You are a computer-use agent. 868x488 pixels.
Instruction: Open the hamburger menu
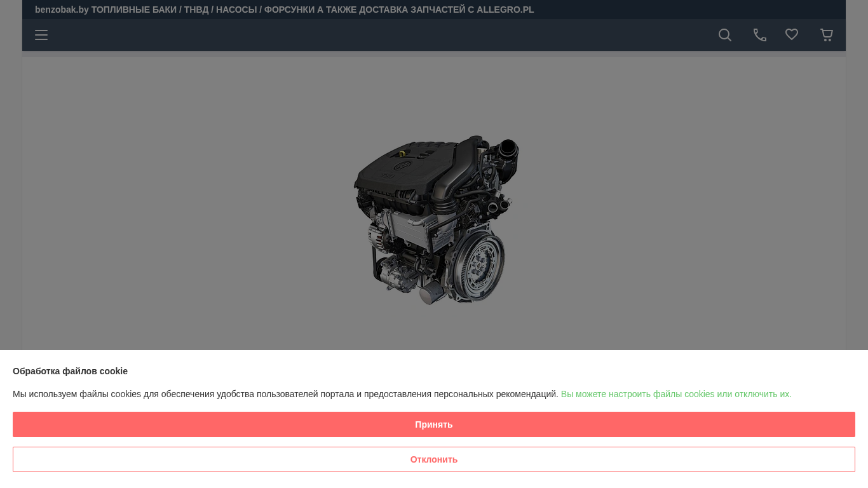coord(41,35)
